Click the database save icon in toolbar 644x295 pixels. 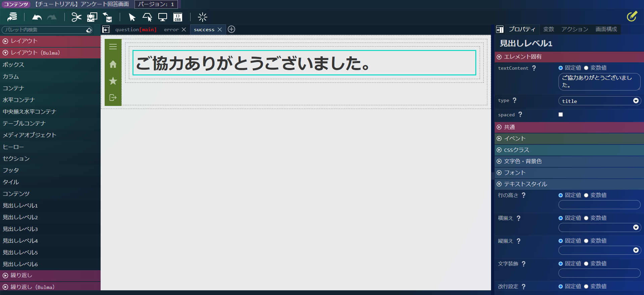(12, 17)
